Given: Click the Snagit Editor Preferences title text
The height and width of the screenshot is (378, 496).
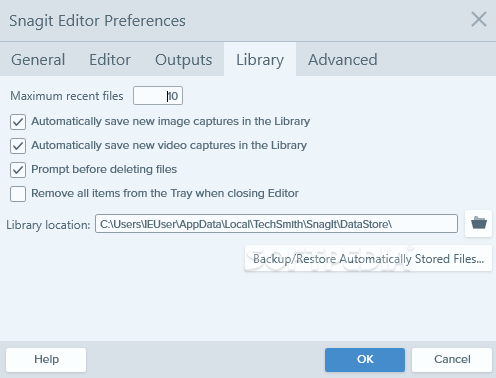Looking at the screenshot, I should pyautogui.click(x=97, y=21).
